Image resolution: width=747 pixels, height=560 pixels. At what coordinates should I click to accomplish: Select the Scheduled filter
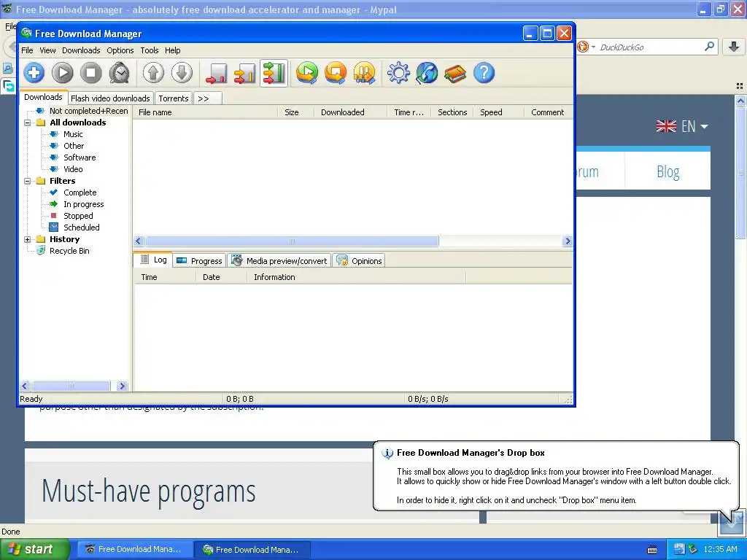tap(82, 227)
